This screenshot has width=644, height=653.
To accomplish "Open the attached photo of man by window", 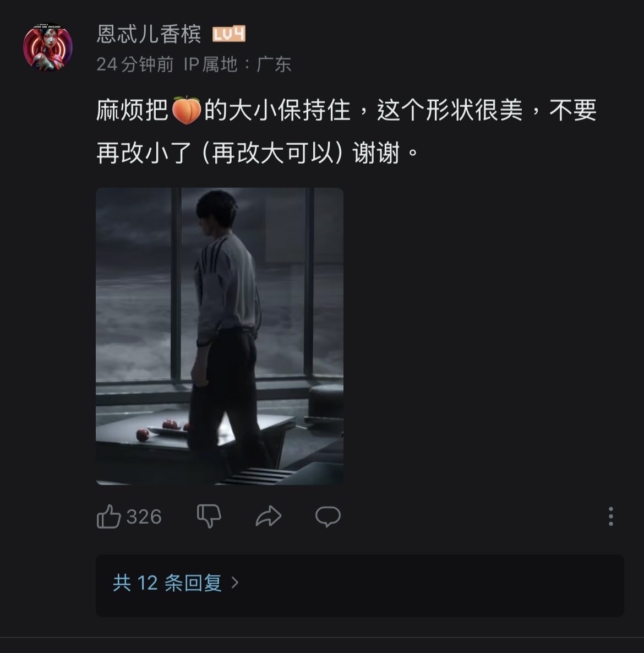I will (220, 336).
